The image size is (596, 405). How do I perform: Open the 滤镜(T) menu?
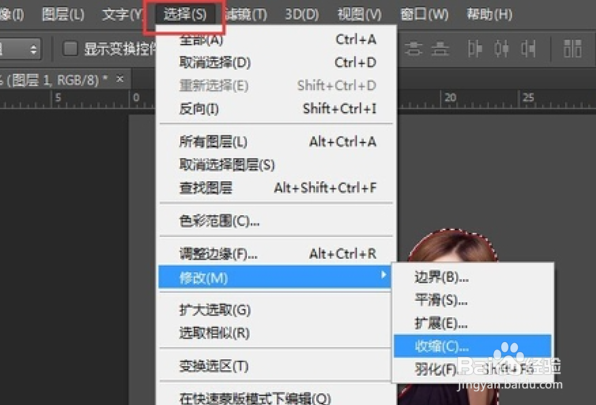[x=246, y=15]
